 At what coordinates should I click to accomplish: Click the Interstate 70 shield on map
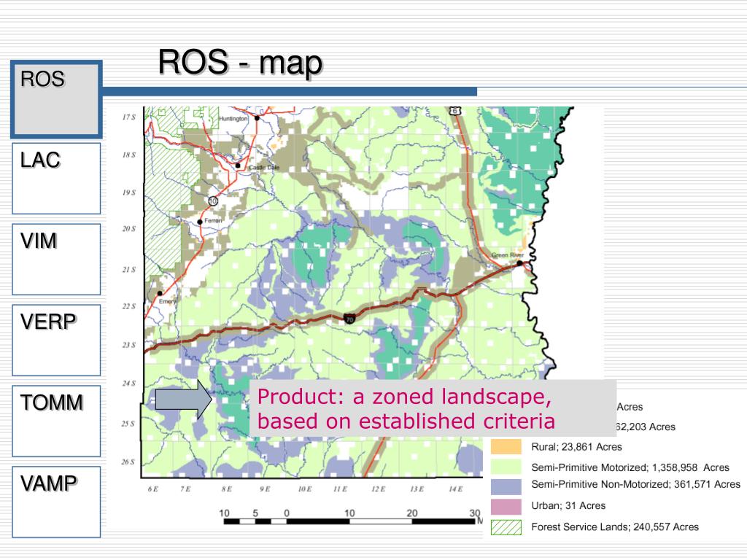(349, 318)
